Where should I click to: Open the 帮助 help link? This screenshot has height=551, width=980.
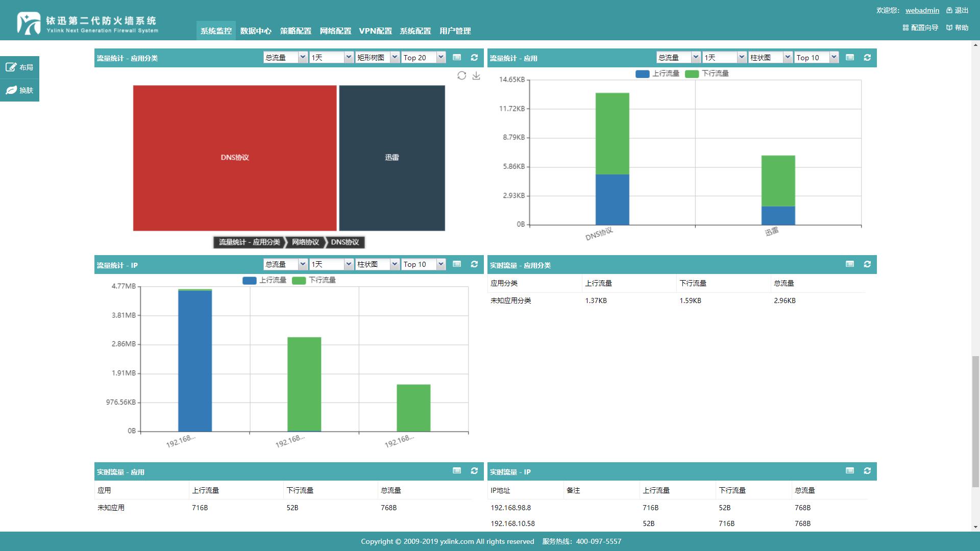957,28
